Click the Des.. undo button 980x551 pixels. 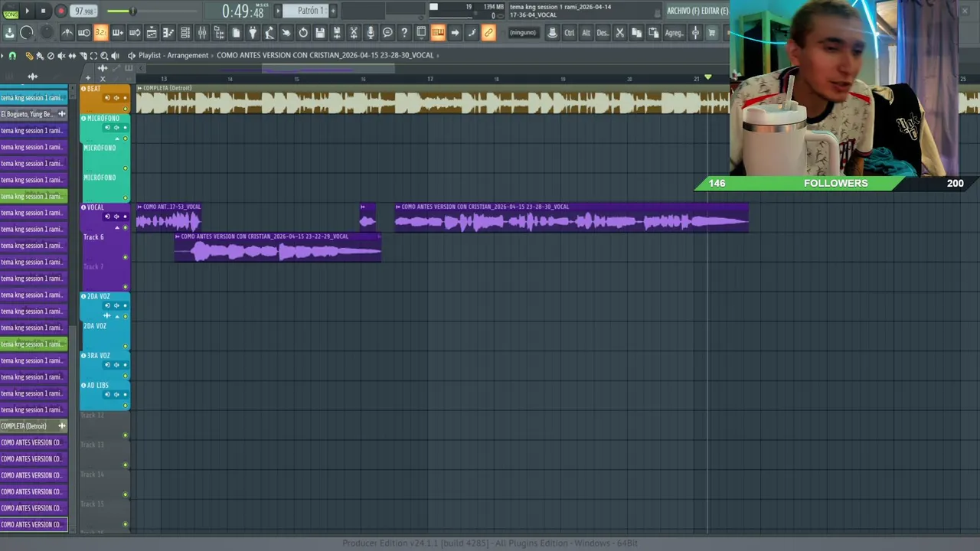[x=603, y=32]
